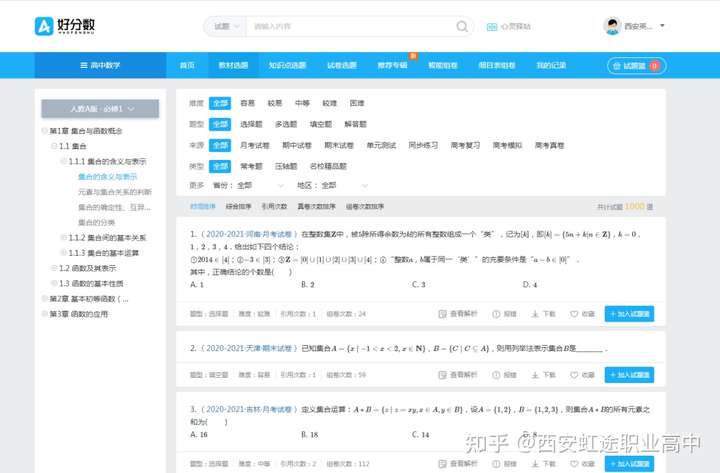Select question type 填空题

tap(321, 124)
